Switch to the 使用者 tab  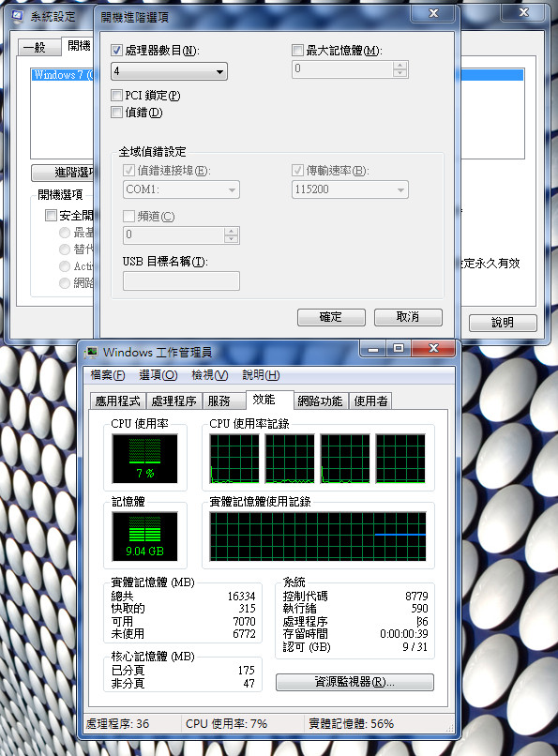(x=370, y=401)
